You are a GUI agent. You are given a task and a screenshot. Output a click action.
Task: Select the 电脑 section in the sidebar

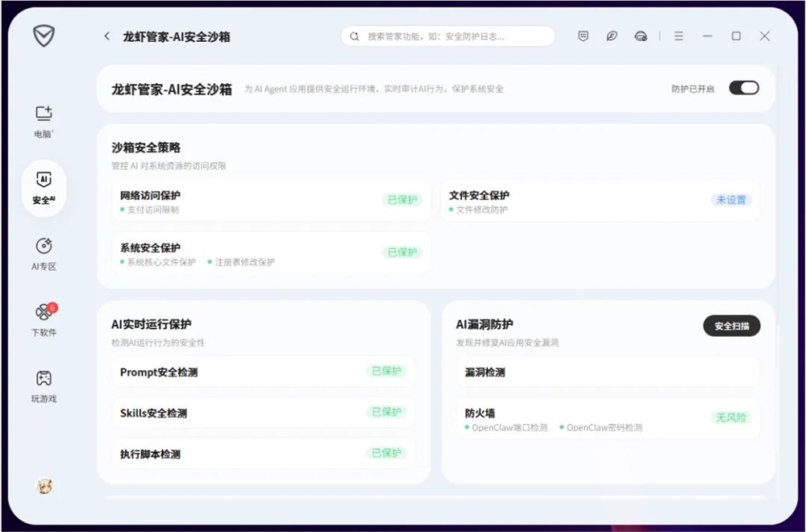(44, 123)
